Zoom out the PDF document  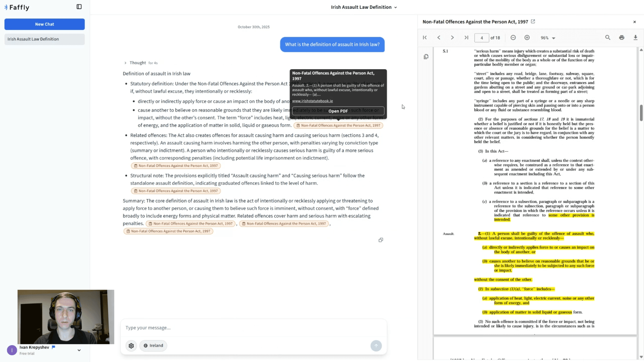(x=513, y=38)
